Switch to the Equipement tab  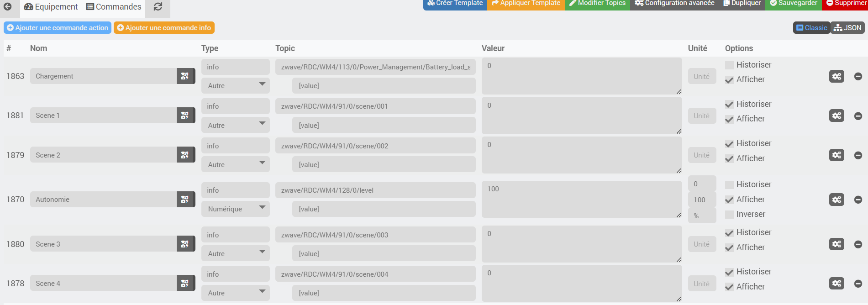click(x=51, y=7)
